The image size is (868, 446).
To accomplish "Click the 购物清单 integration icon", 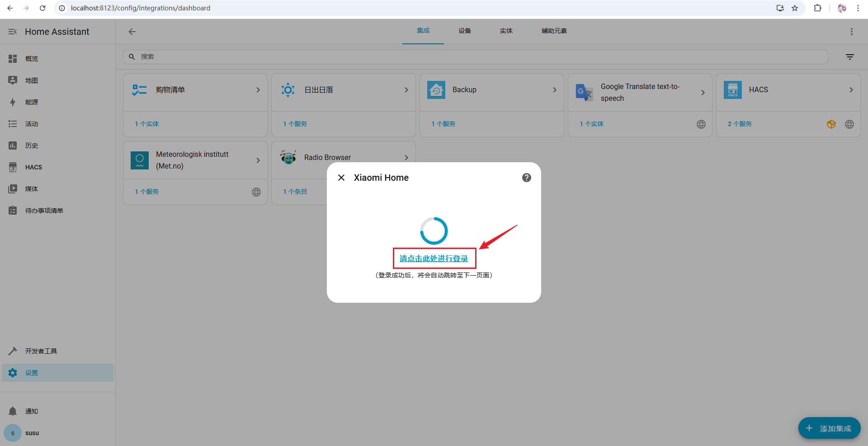I will (x=139, y=90).
